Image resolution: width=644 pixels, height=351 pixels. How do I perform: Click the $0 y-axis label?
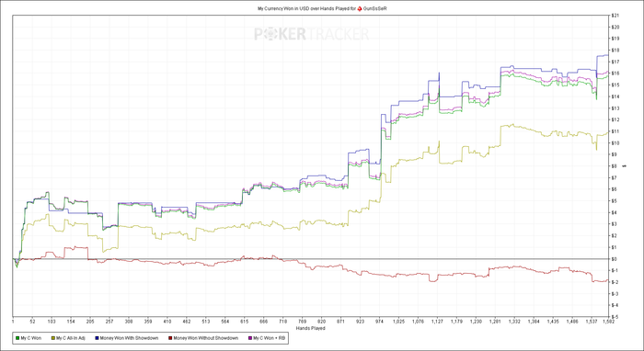tap(614, 259)
